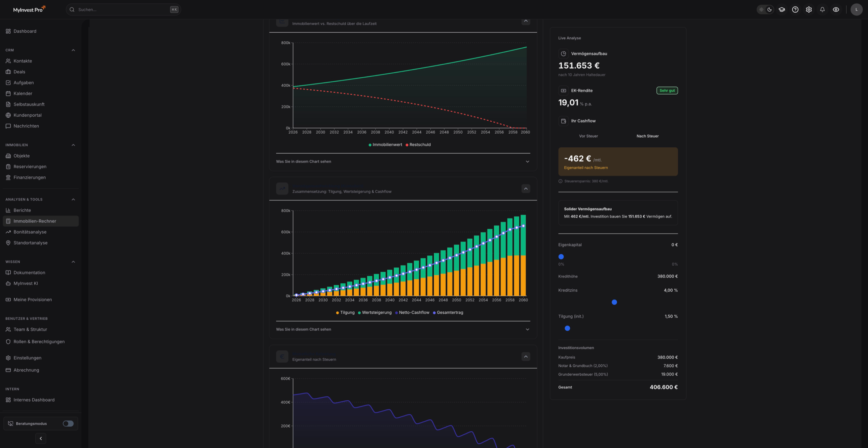Collapse the Zusammensetzung chart panel
This screenshot has height=448, width=868.
click(526, 189)
